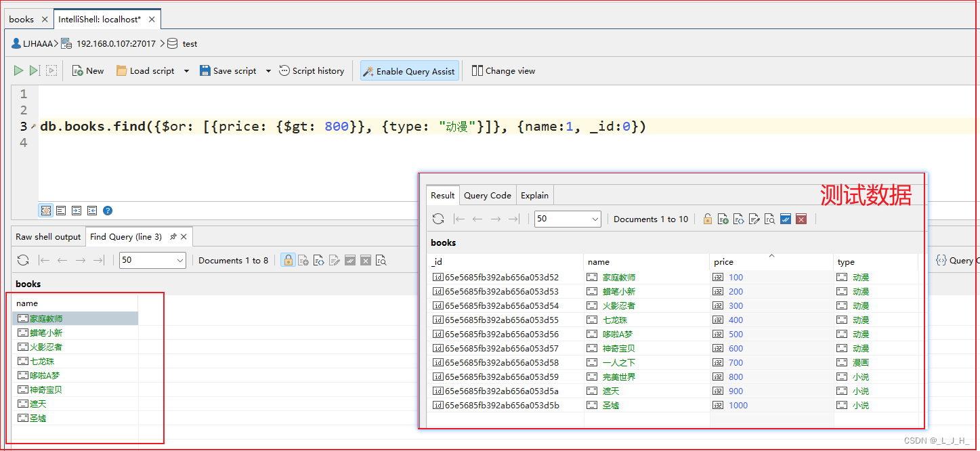The height and width of the screenshot is (451, 980).
Task: Close the Find Query (line 3) tab
Action: [x=184, y=236]
